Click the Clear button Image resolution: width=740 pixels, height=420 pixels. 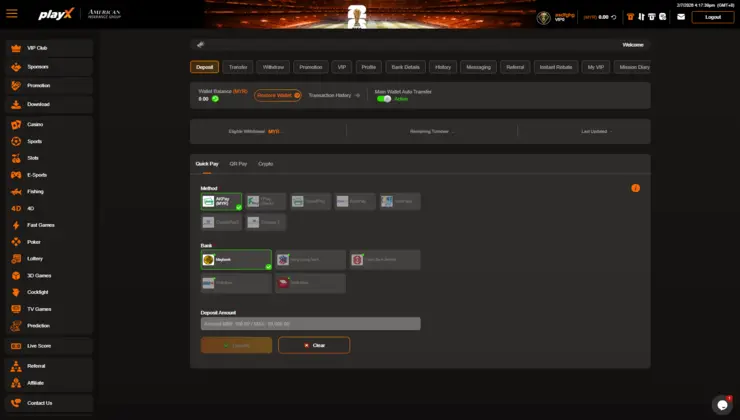314,345
